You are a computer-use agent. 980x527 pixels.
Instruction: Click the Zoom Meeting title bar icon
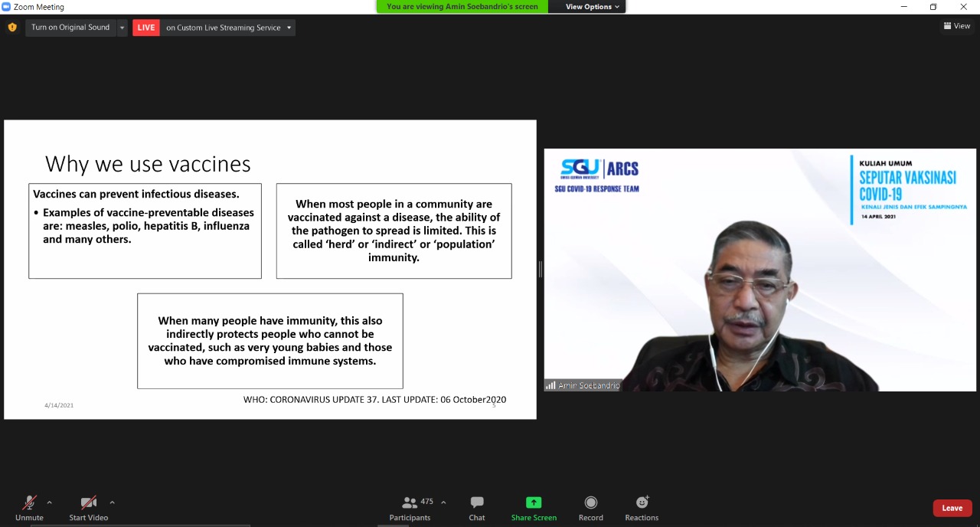6,7
